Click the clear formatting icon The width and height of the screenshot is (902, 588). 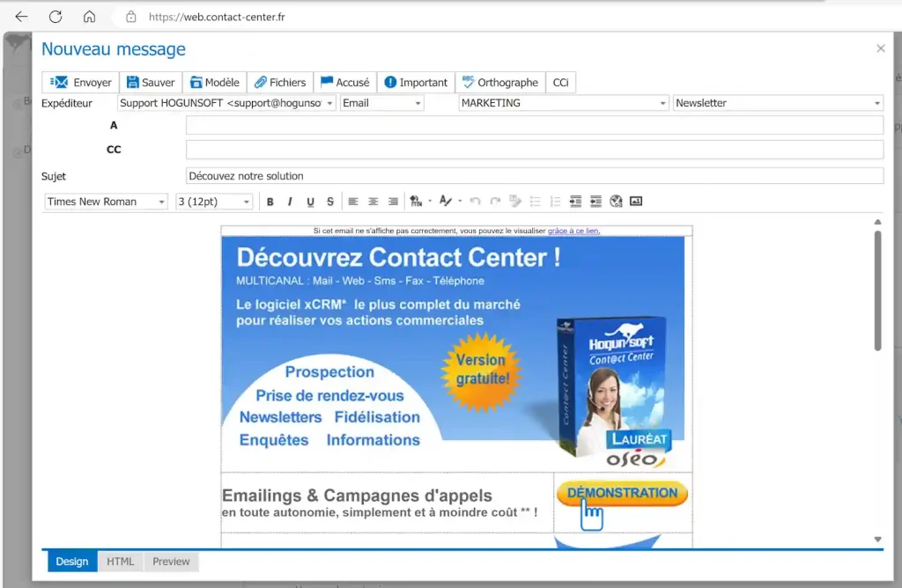pyautogui.click(x=515, y=202)
